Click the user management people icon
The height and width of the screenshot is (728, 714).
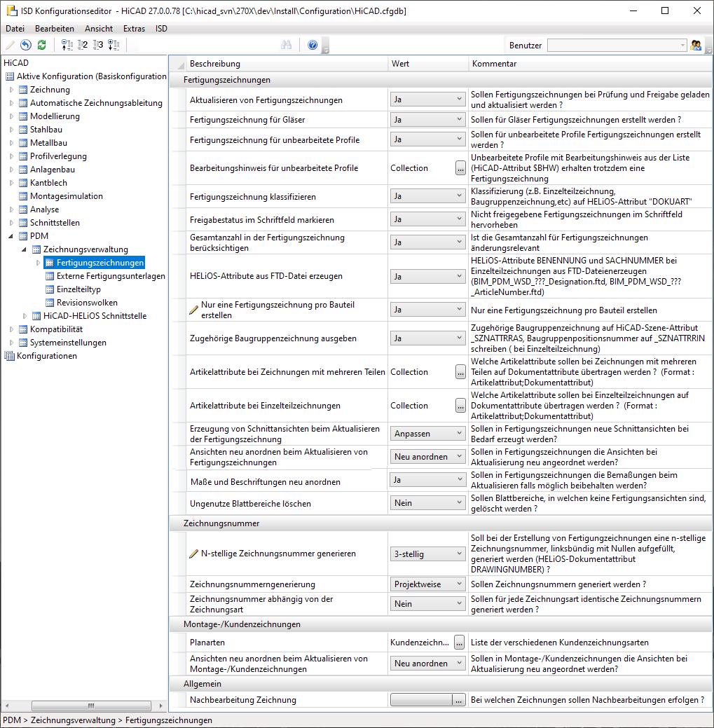coord(696,45)
